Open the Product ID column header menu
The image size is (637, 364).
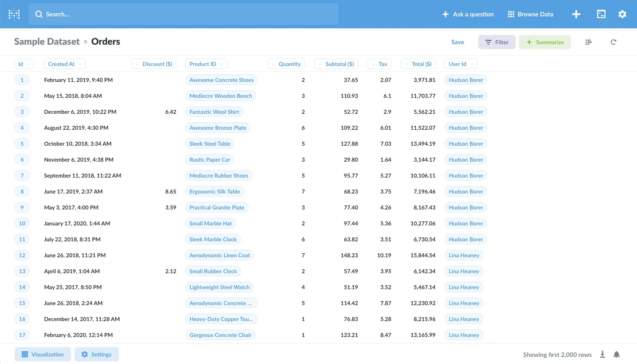(206, 64)
